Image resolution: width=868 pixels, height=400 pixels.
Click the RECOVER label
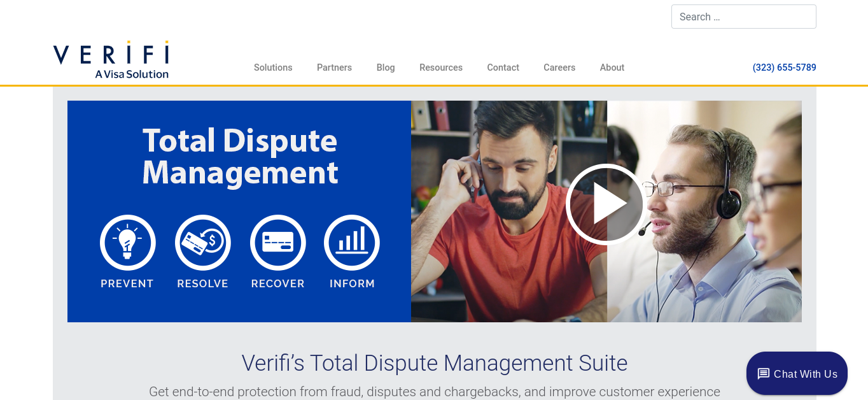tap(278, 284)
